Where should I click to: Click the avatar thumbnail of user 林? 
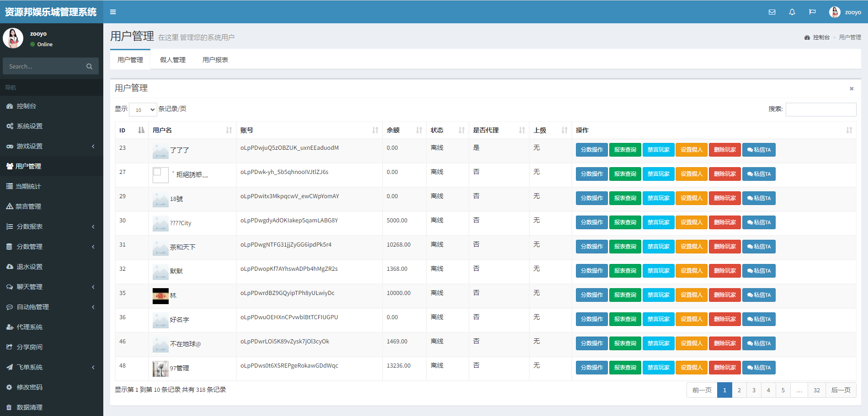160,296
